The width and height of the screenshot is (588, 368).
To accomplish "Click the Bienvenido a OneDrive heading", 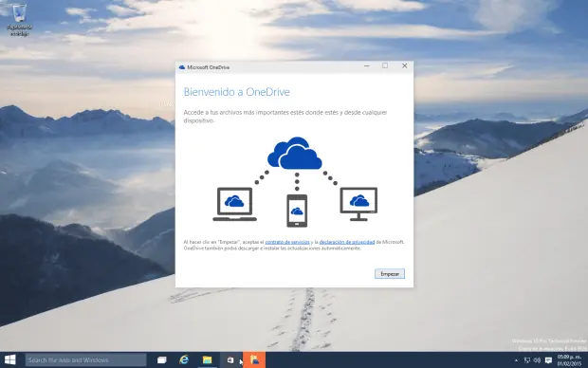I will point(237,92).
